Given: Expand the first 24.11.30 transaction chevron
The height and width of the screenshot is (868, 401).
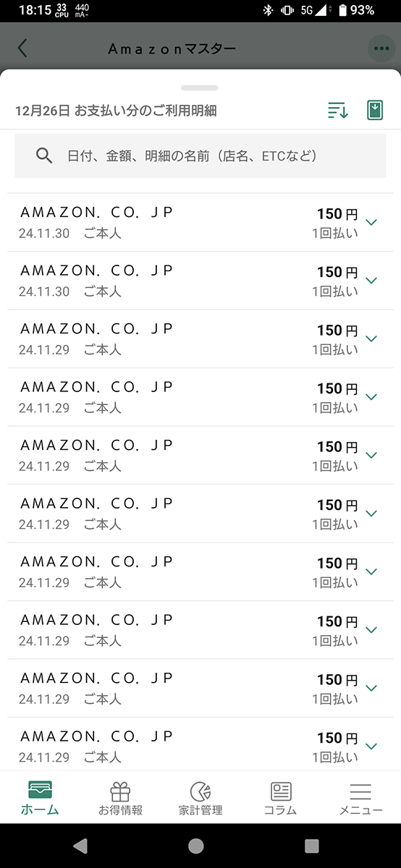Looking at the screenshot, I should click(372, 222).
